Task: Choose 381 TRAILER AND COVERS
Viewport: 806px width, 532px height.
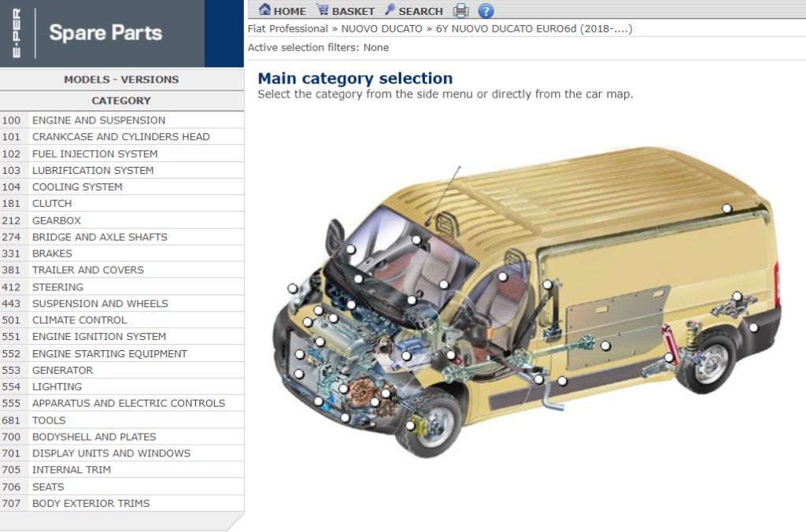Action: (x=122, y=270)
